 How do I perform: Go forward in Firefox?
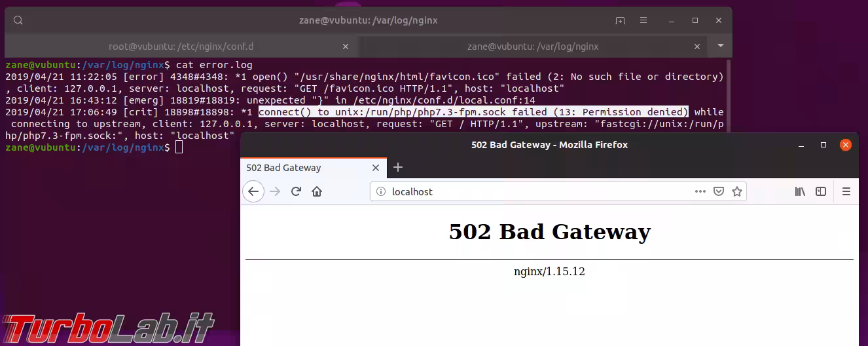[x=275, y=191]
